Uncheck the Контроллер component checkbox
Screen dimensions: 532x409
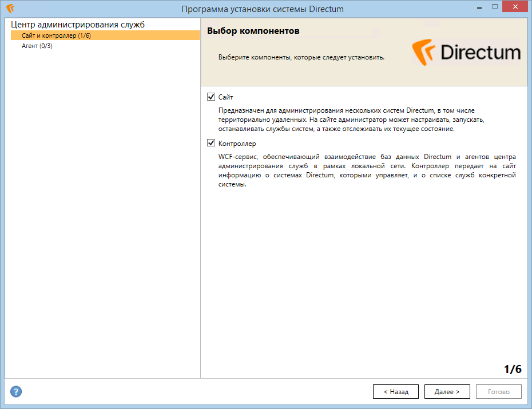(211, 143)
